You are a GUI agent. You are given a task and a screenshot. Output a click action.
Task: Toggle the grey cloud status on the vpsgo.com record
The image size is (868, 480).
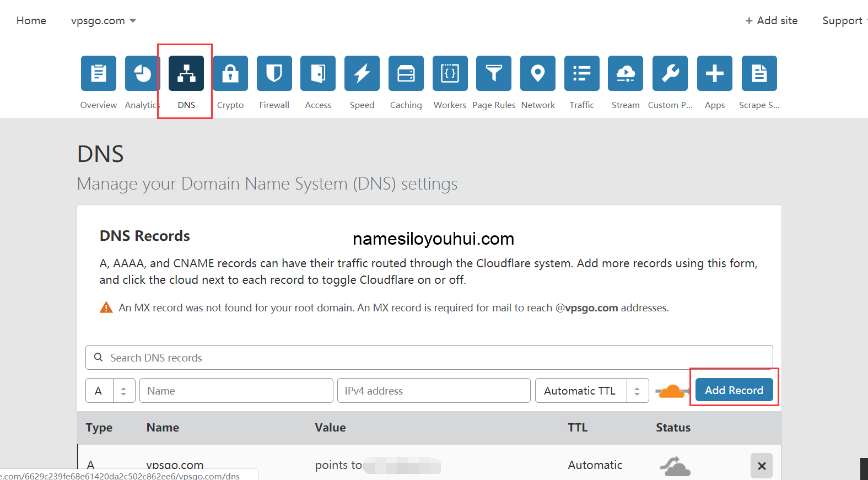[675, 466]
